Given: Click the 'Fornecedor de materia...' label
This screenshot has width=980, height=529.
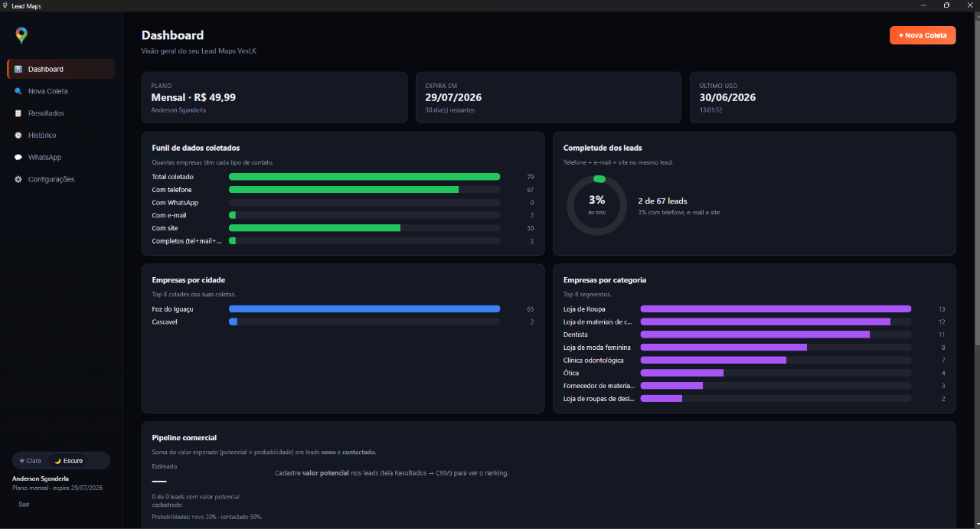Looking at the screenshot, I should (599, 386).
